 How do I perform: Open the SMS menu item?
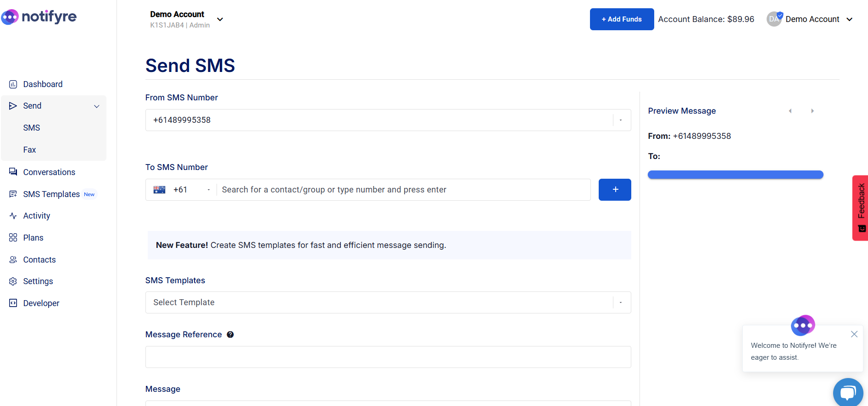(32, 128)
